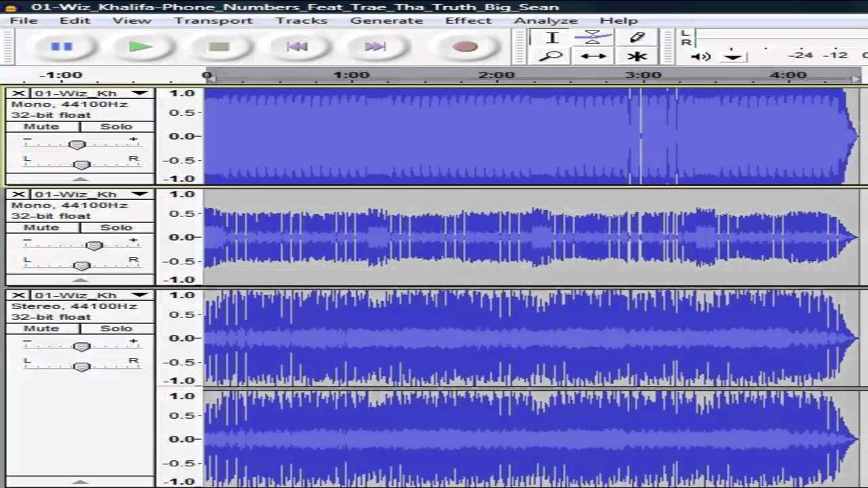Open the Transport menu

(214, 20)
